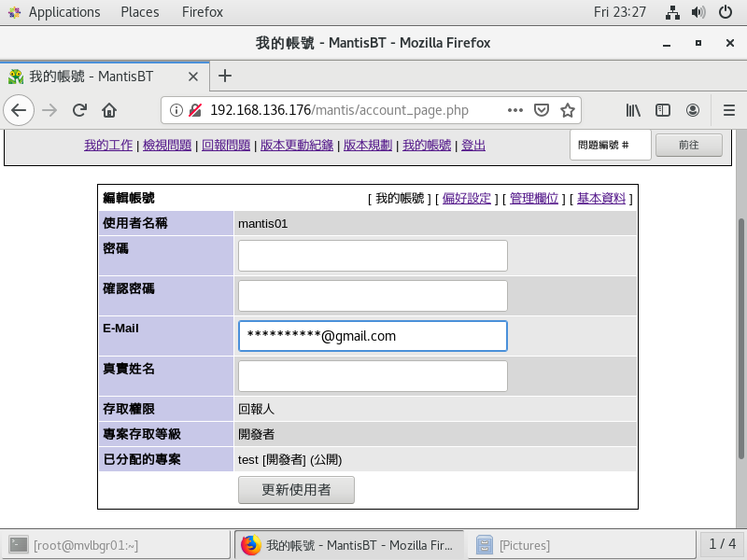Open the 我的工作 link

[108, 146]
